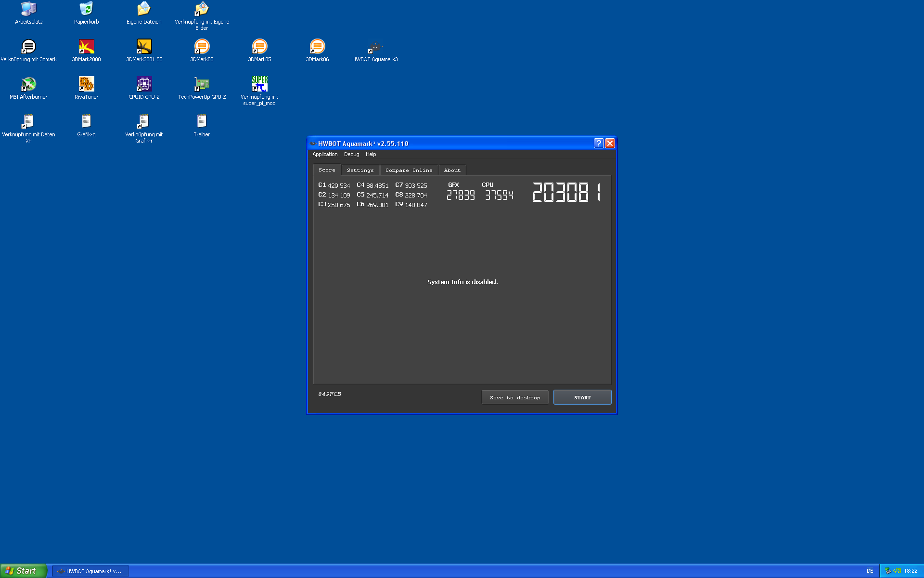The width and height of the screenshot is (924, 578).
Task: Click the C5 value 245.714
Action: (377, 195)
